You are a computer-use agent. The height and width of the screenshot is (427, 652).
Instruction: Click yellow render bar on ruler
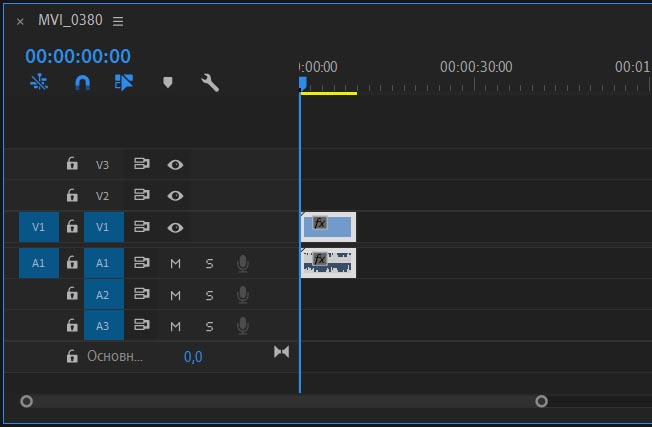(328, 93)
